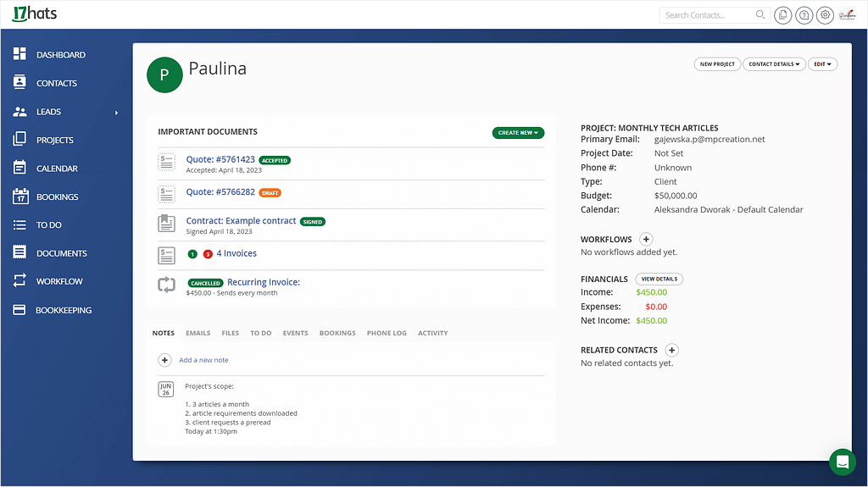Click the primary email gajewska.p@mpcreation.net
The width and height of the screenshot is (868, 487).
point(709,140)
